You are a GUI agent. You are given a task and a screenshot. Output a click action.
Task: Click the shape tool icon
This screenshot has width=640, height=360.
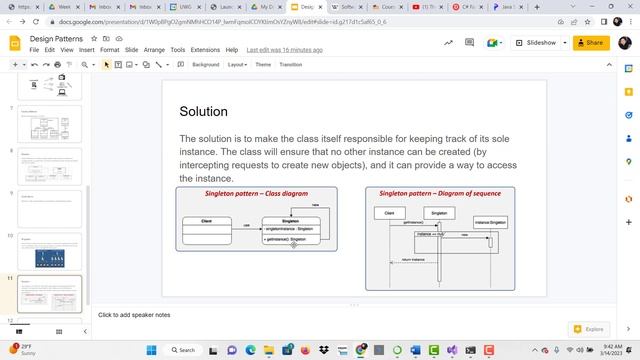[x=146, y=64]
